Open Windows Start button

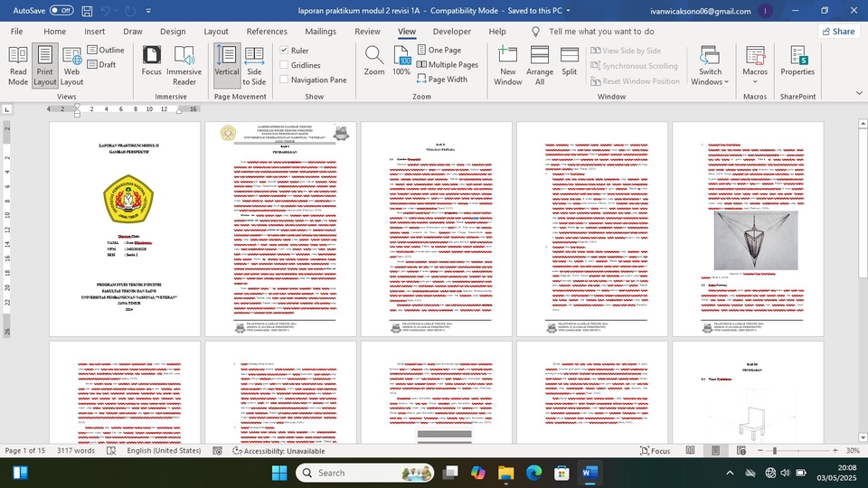[x=279, y=473]
